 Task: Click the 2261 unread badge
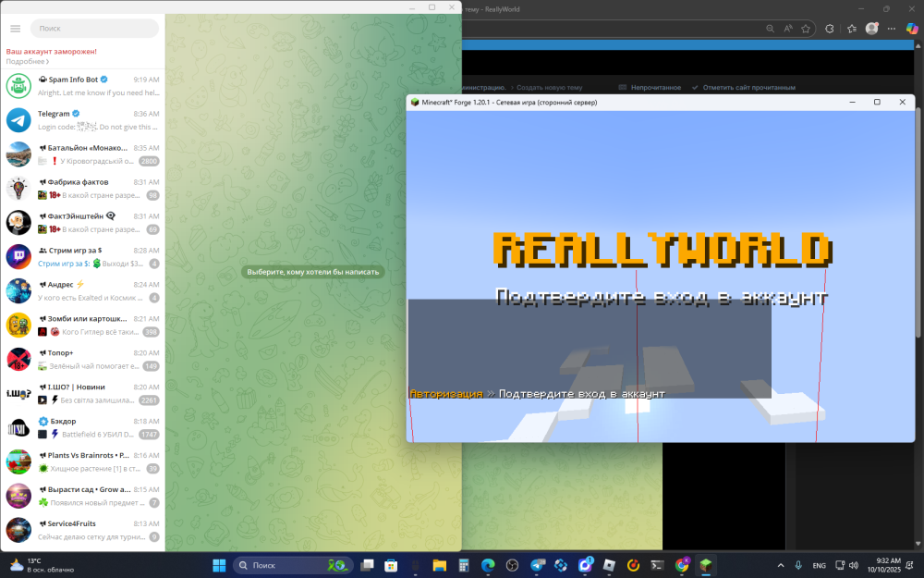click(x=149, y=400)
